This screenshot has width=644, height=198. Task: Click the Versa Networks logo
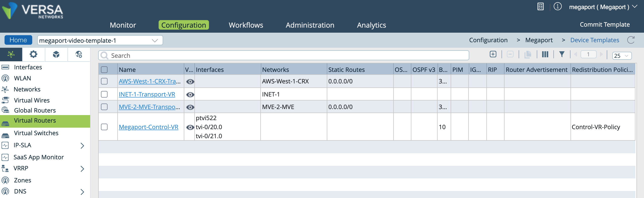(x=33, y=11)
